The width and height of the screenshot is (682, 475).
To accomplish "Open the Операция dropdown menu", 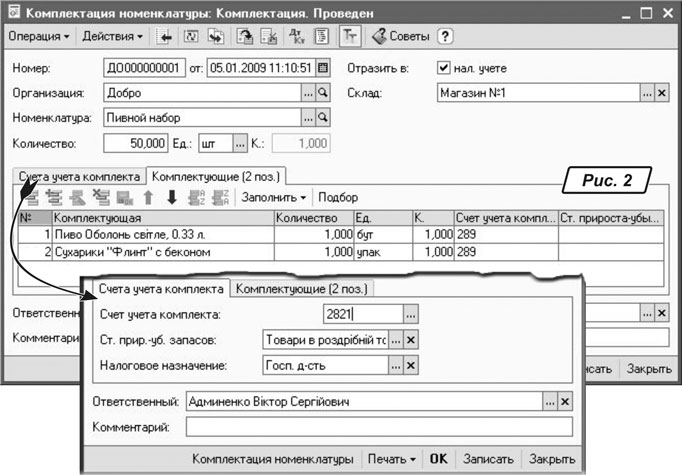I will point(39,36).
